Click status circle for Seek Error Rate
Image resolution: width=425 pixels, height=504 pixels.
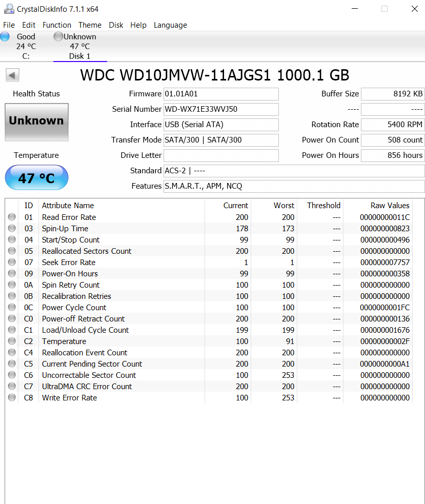pyautogui.click(x=12, y=262)
